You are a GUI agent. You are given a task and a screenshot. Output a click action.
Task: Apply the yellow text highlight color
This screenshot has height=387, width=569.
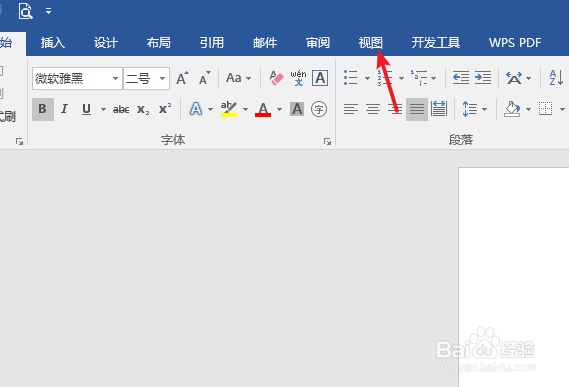point(229,109)
